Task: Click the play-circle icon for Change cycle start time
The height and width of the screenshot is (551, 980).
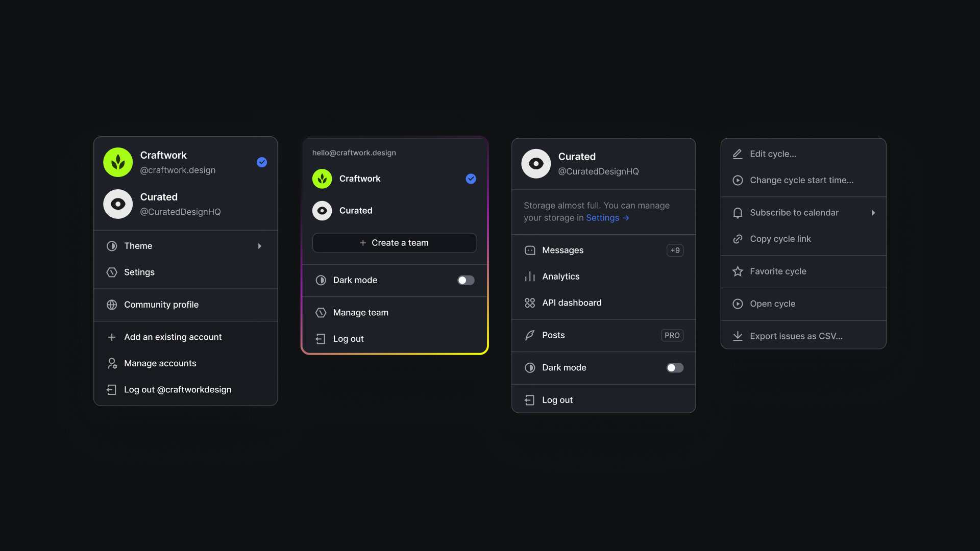Action: point(738,180)
